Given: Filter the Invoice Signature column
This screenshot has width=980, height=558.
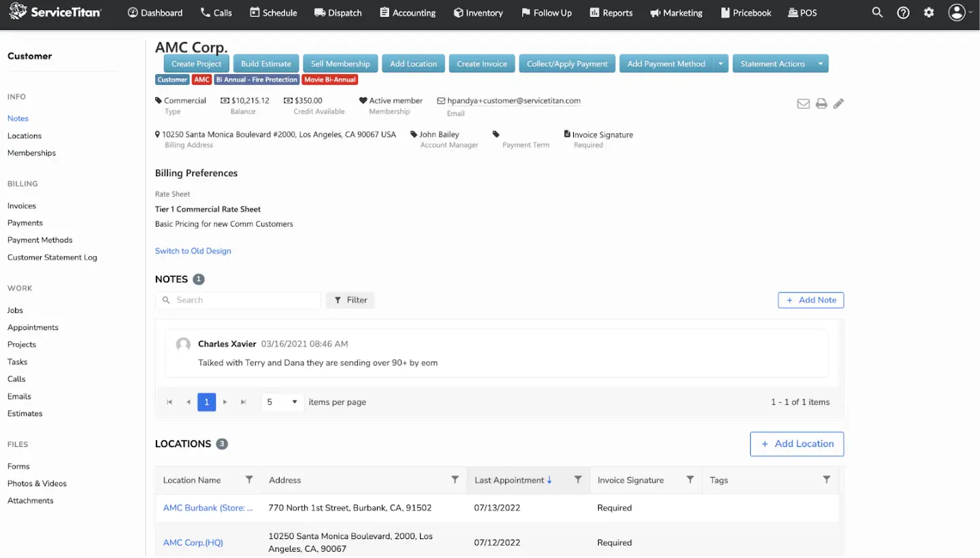Looking at the screenshot, I should [690, 480].
